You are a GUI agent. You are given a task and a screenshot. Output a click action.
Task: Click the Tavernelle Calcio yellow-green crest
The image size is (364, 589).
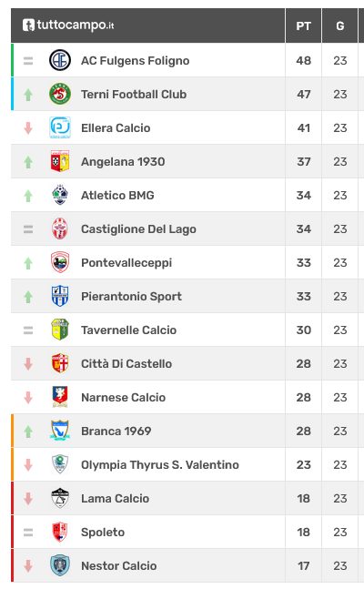[x=60, y=330]
